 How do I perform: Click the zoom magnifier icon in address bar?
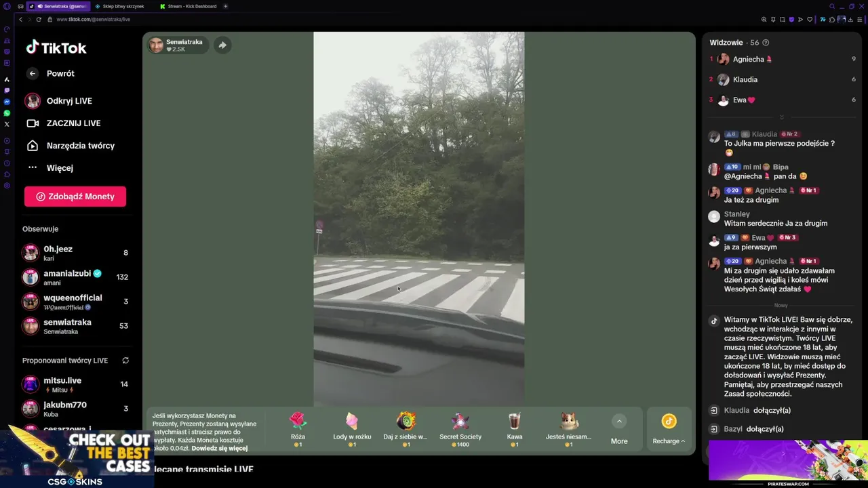click(764, 20)
